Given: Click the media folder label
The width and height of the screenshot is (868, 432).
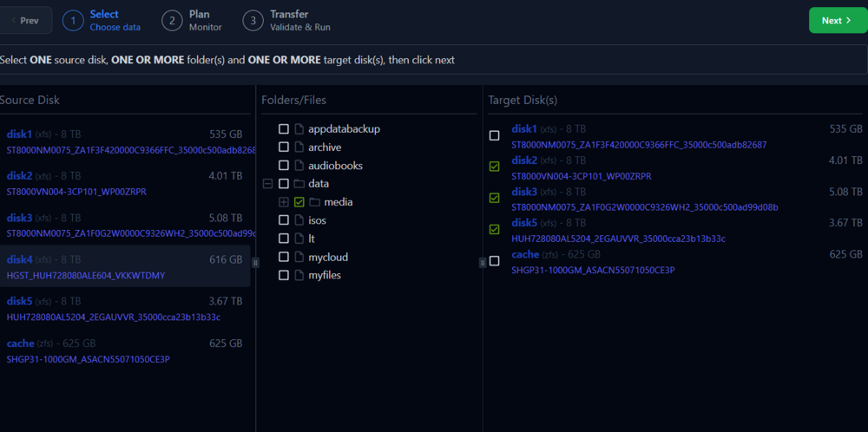Looking at the screenshot, I should 339,202.
